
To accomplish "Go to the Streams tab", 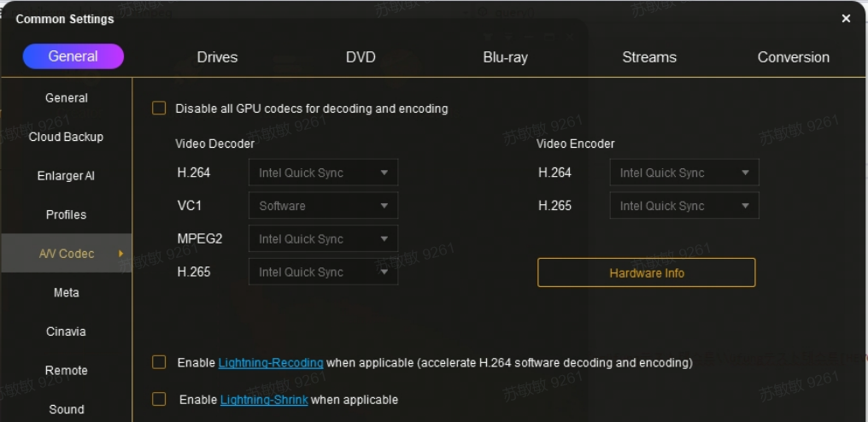I will click(x=649, y=57).
